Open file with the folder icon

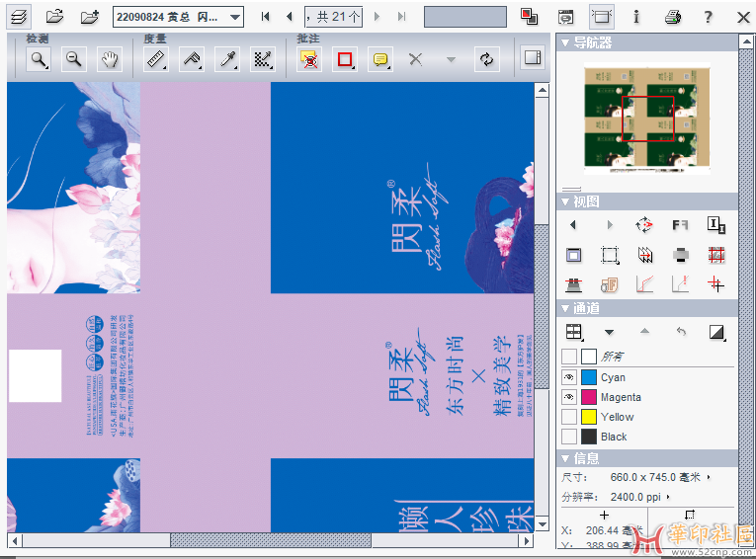54,17
